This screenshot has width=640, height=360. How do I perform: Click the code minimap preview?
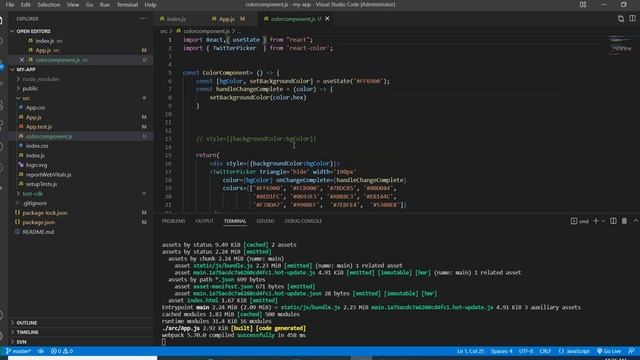point(620,45)
